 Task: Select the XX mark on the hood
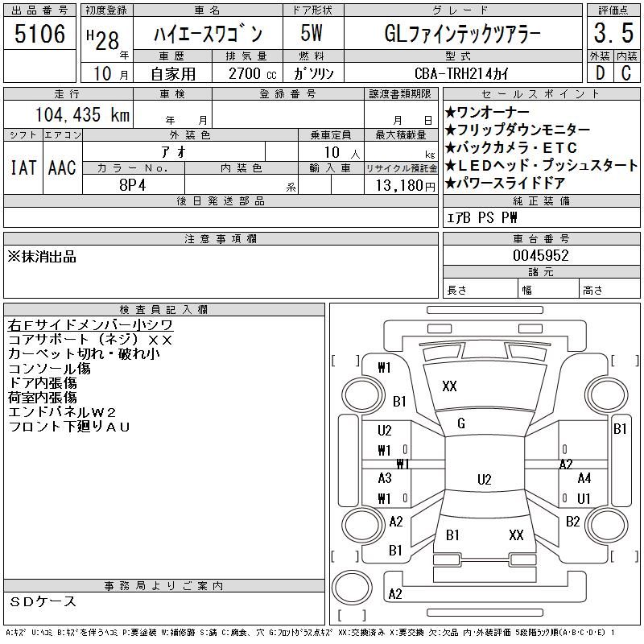coord(449,386)
